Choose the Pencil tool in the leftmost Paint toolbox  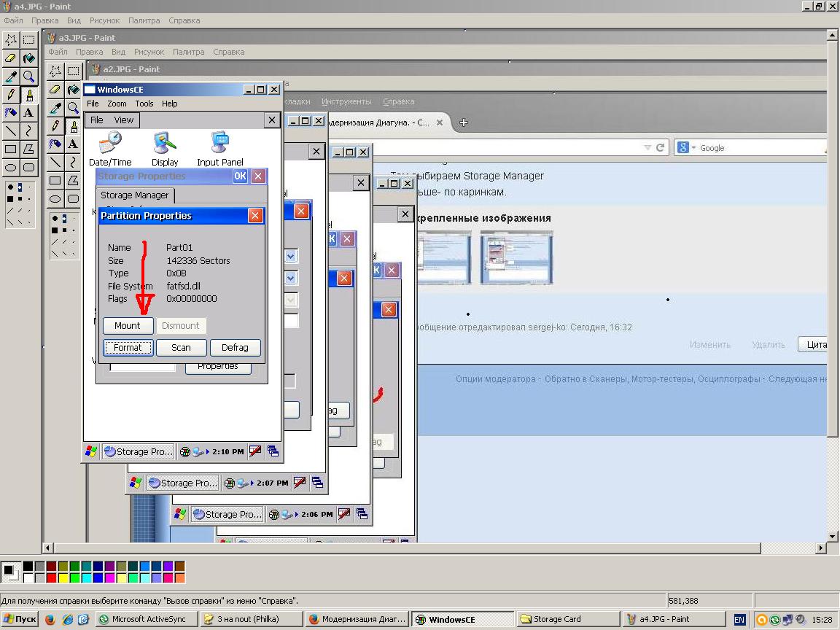tap(11, 95)
